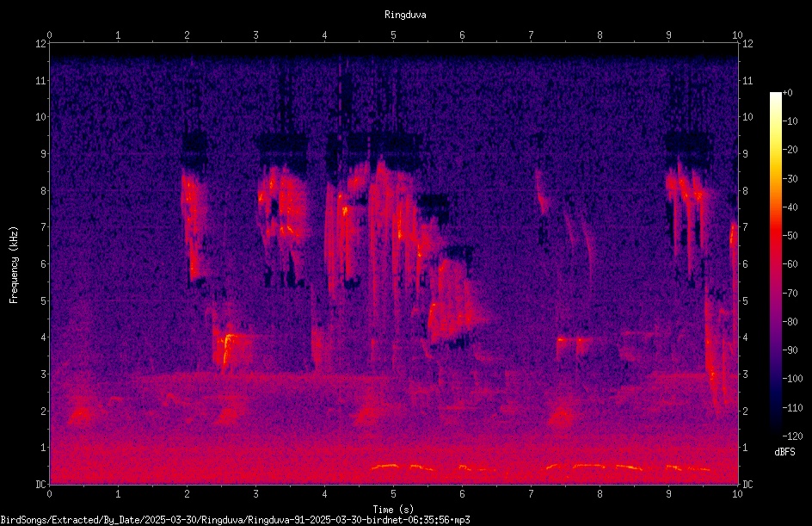The height and width of the screenshot is (526, 812).
Task: Click the 2 second tick on the top time axis
Action: coord(187,35)
